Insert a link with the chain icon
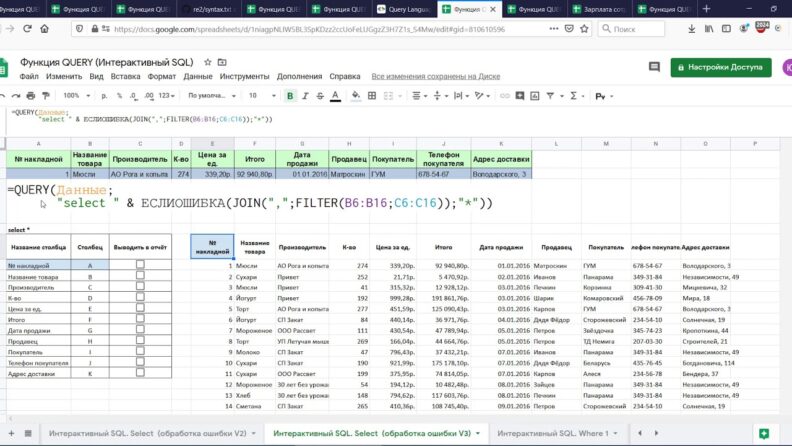This screenshot has height=446, width=792. point(504,95)
